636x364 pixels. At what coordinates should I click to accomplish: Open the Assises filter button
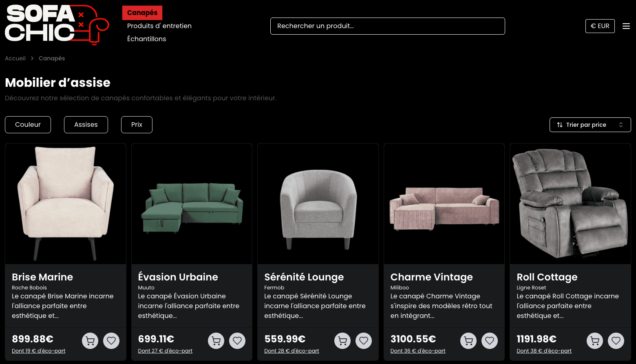point(86,125)
